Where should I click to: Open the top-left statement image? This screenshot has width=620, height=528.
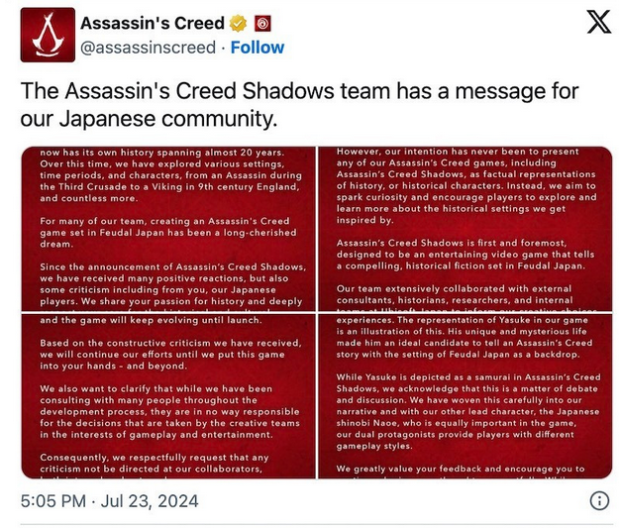click(x=166, y=227)
